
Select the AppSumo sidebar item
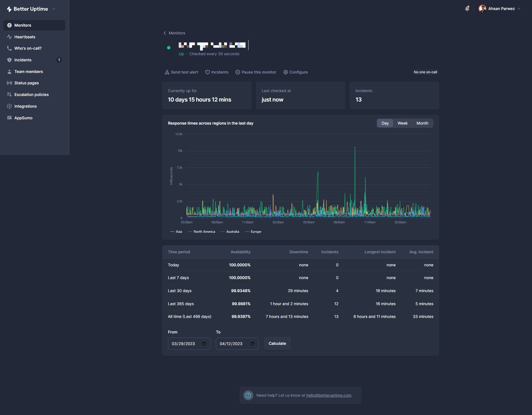23,118
